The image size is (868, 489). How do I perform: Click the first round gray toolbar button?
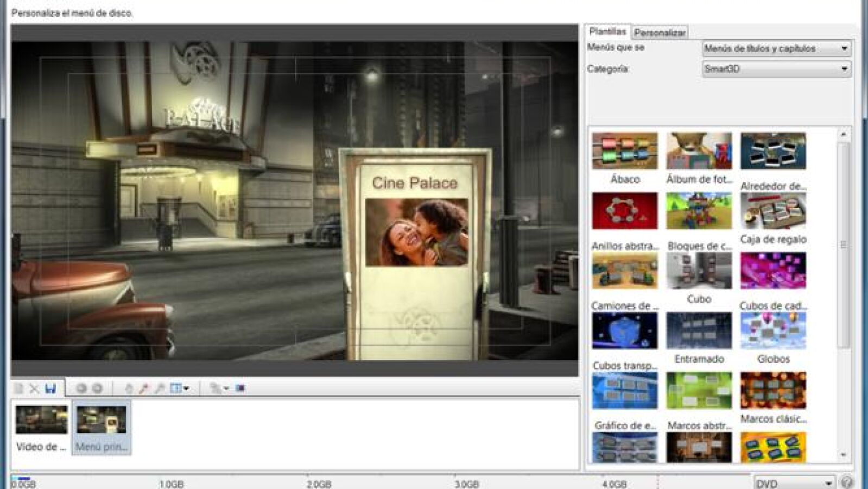pyautogui.click(x=81, y=388)
